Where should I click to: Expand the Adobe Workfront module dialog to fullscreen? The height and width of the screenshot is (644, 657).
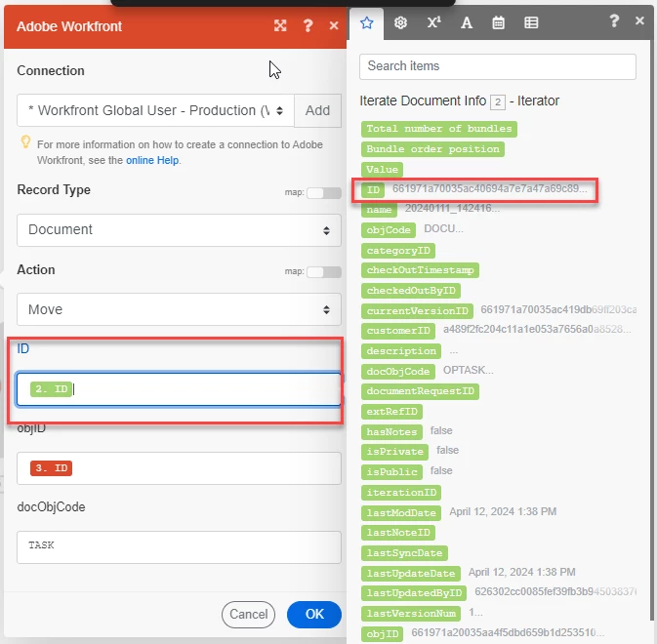[280, 26]
